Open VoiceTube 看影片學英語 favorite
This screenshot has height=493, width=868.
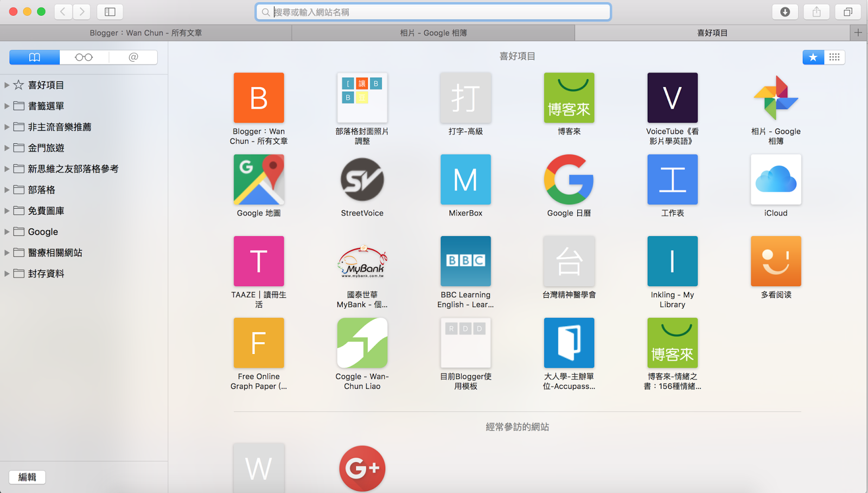(672, 98)
